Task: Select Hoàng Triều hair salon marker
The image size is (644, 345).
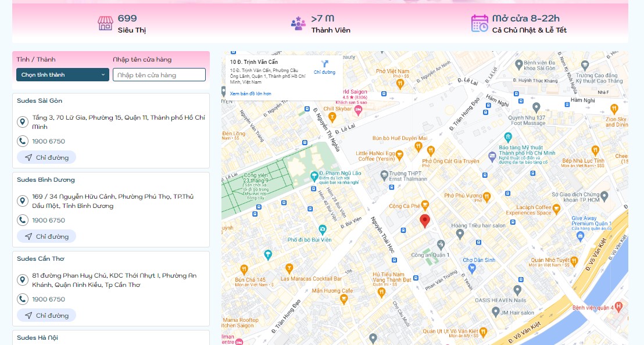Action: click(x=460, y=234)
